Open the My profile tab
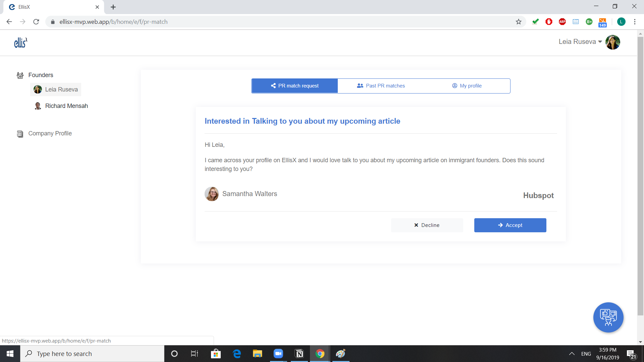 click(467, 86)
